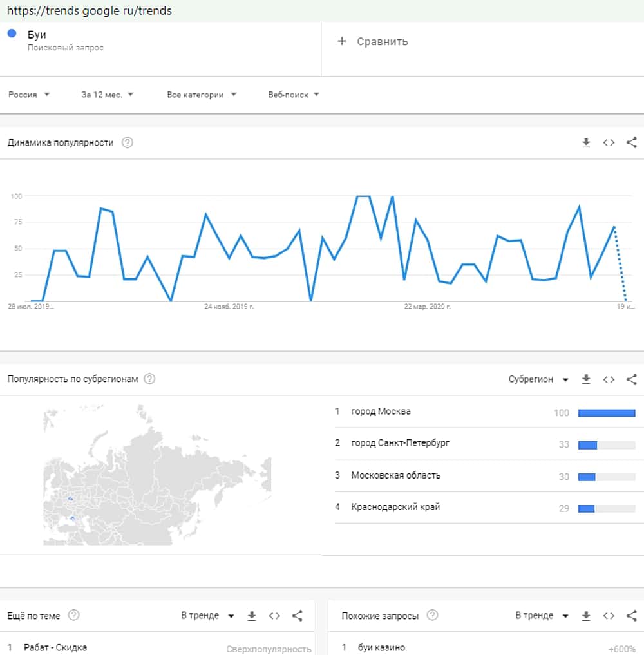Viewport: 644px width, 655px height.
Task: Open the Краснодарский край subregion entry
Action: (395, 507)
